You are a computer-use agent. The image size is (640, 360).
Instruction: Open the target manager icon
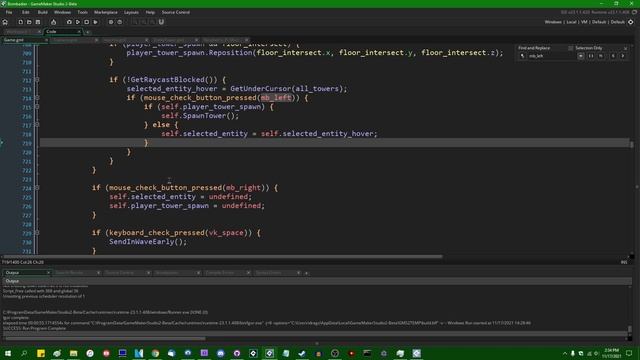click(631, 22)
